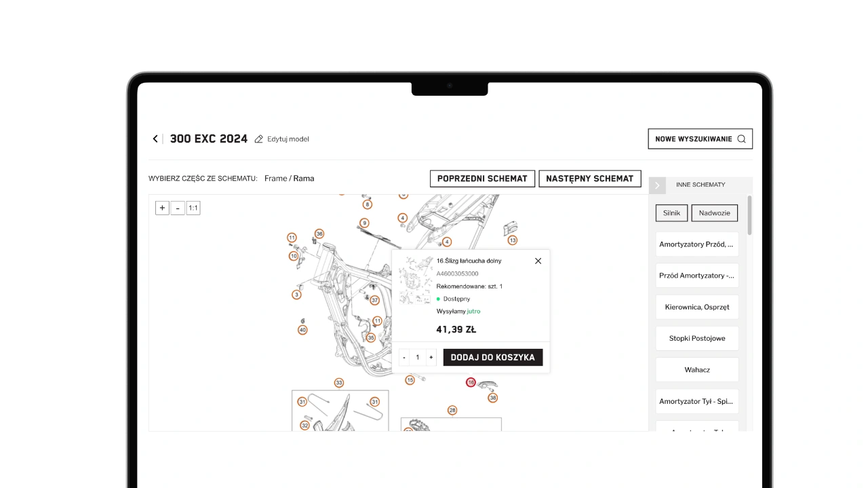Switch to the Silnik schematics tab
Viewport: 868px width, 488px height.
point(671,213)
